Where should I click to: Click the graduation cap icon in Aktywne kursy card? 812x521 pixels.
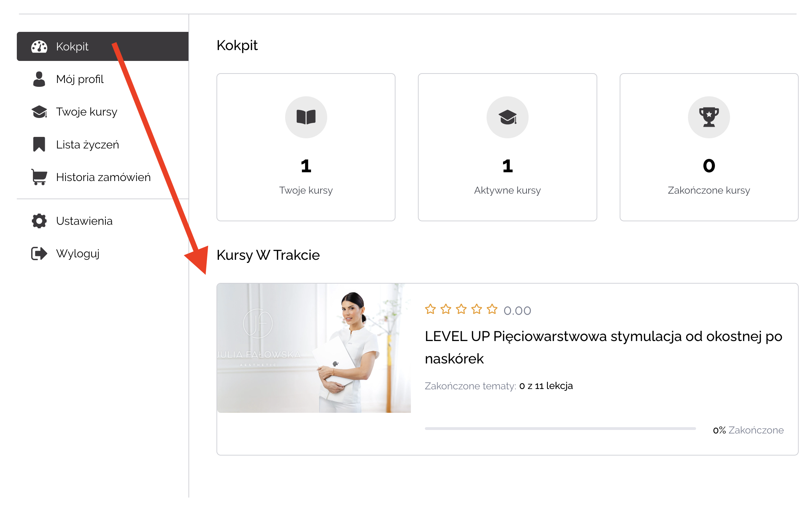507,117
